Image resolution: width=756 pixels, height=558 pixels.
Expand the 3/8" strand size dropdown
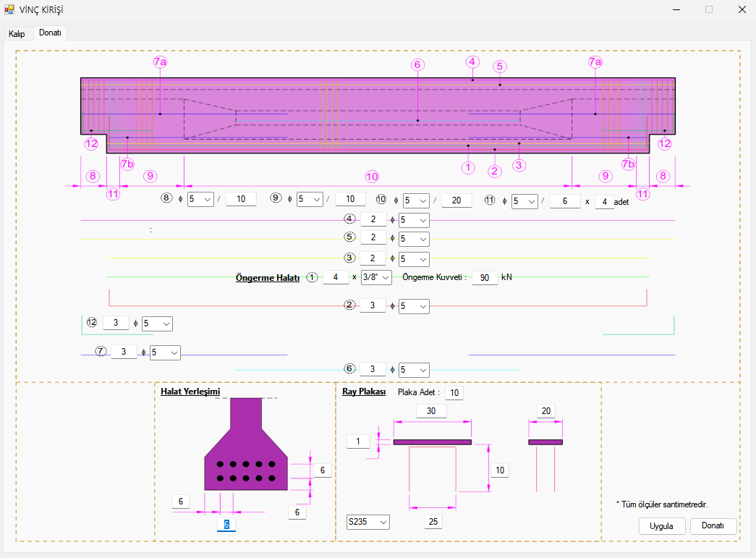[x=376, y=277]
